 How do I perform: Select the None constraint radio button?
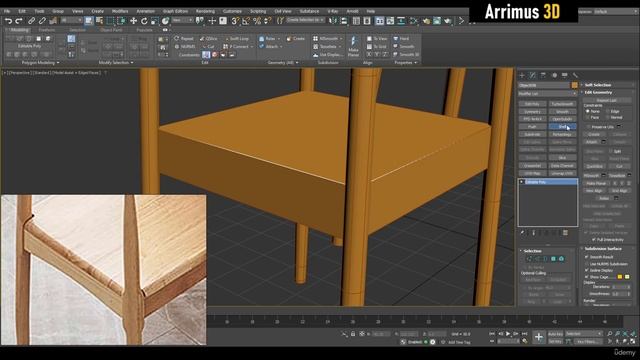coord(588,111)
